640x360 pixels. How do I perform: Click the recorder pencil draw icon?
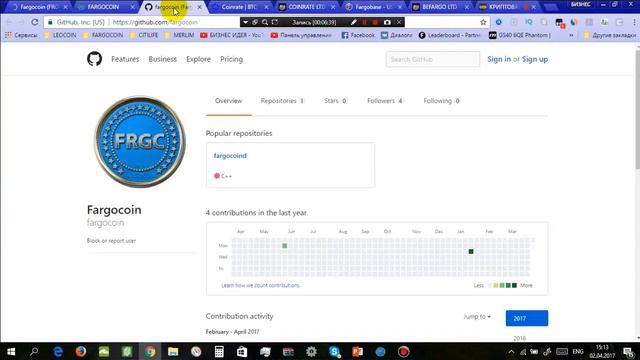click(x=353, y=22)
